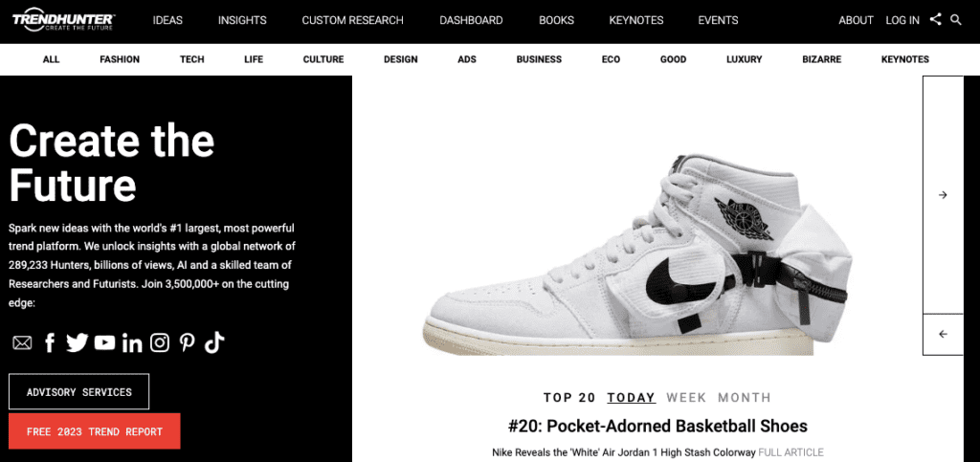Go to next slide with right arrow
This screenshot has height=462, width=980.
[x=943, y=195]
